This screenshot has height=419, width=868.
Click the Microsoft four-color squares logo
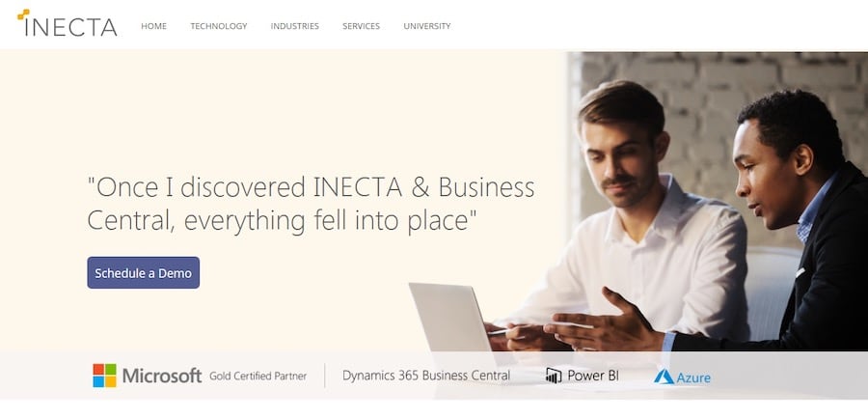(104, 376)
